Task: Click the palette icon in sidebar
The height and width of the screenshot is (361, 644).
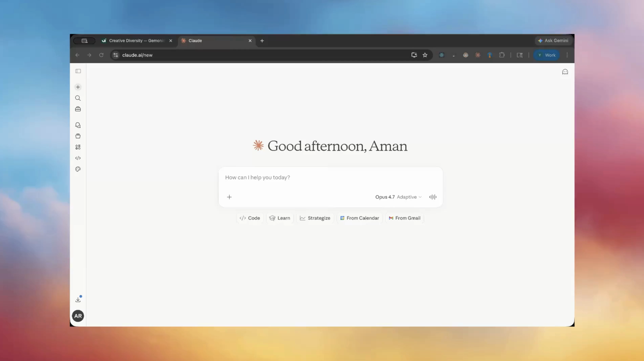Action: pos(78,169)
